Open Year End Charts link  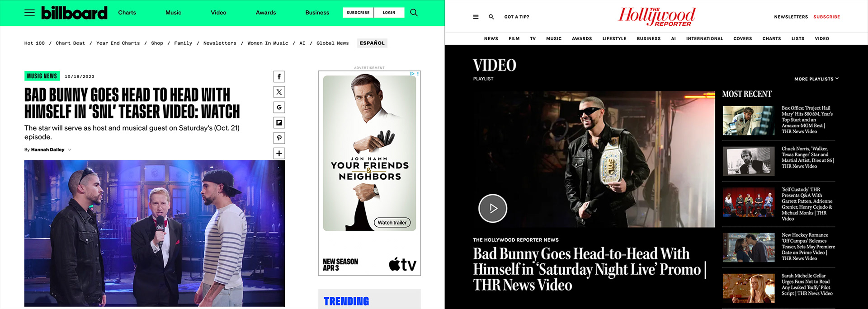click(x=118, y=43)
